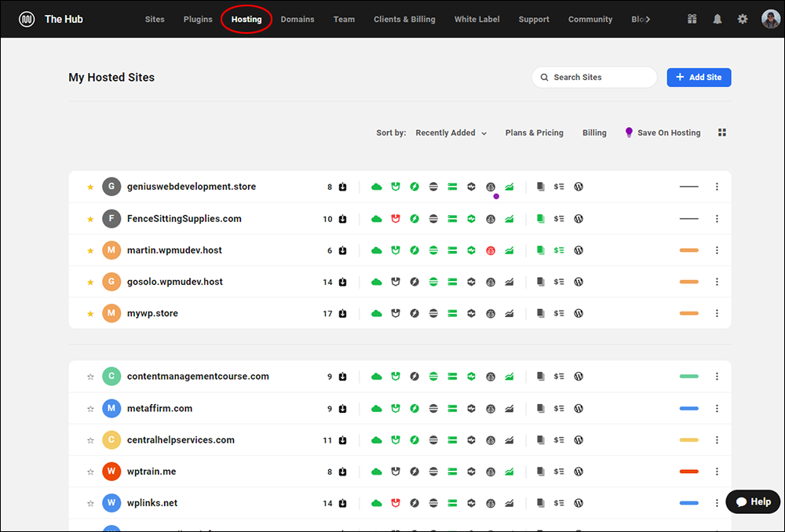Toggle favorite star for mywp.store
785x532 pixels.
[90, 313]
